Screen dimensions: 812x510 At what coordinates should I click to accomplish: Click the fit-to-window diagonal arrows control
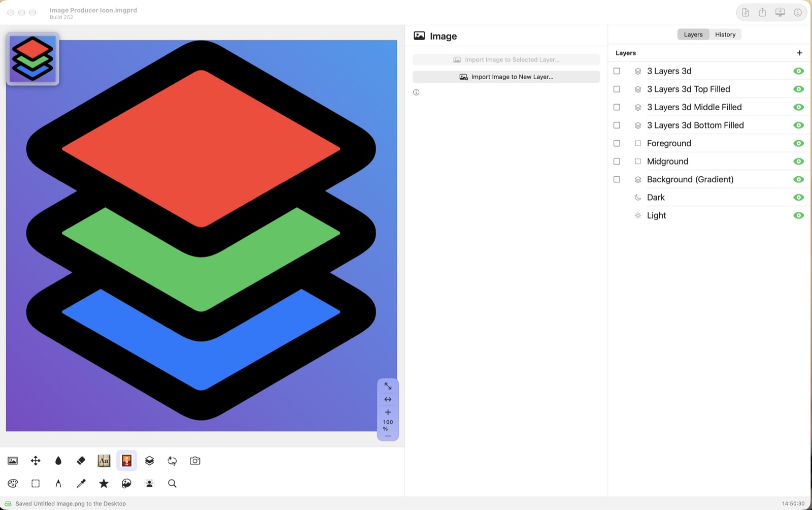388,386
